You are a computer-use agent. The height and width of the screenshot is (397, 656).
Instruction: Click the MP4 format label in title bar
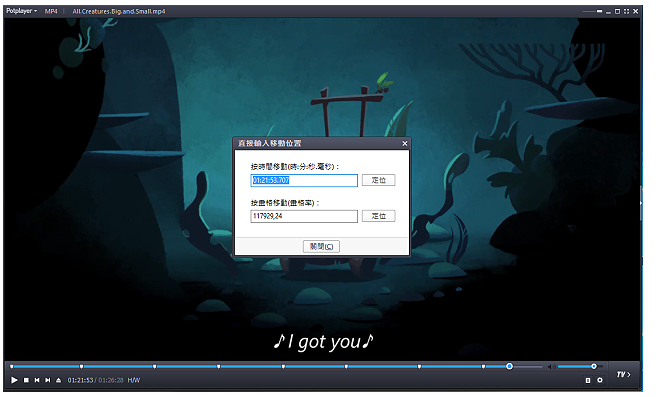pyautogui.click(x=51, y=11)
